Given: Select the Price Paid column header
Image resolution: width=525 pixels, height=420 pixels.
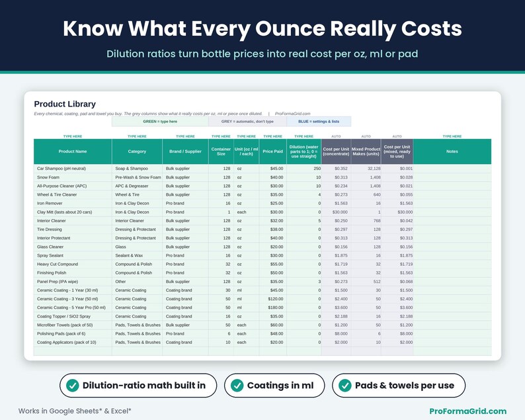Looking at the screenshot, I should pyautogui.click(x=272, y=151).
